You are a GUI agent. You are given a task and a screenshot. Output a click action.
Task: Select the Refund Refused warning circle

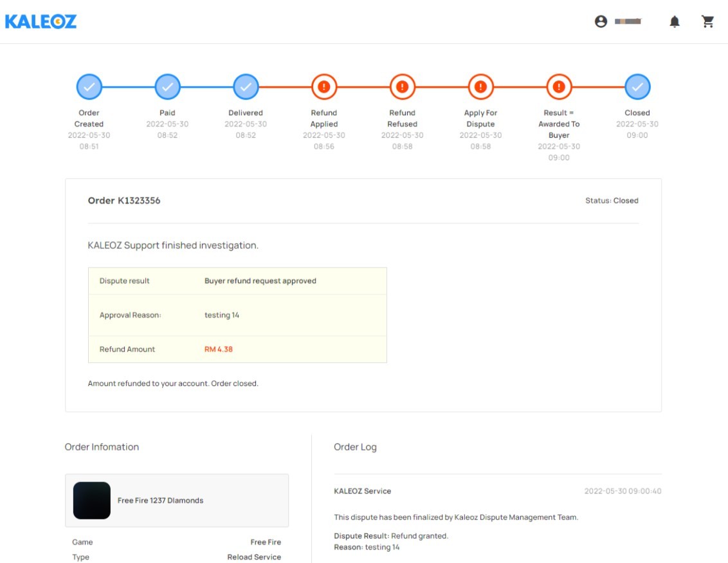point(403,87)
